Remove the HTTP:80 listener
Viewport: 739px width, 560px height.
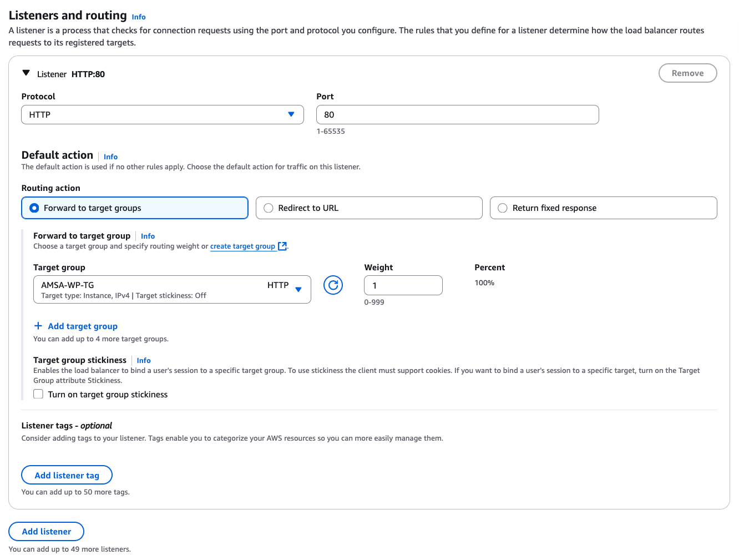click(687, 73)
